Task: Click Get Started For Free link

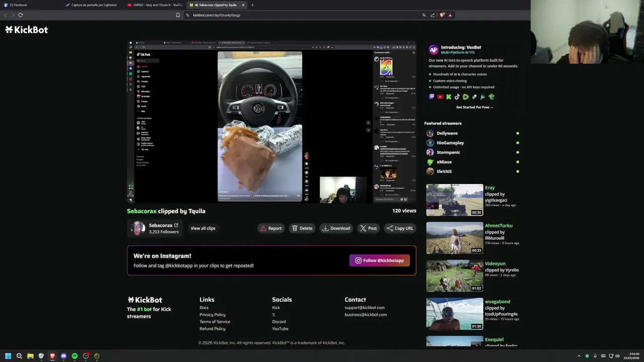Action: [474, 107]
